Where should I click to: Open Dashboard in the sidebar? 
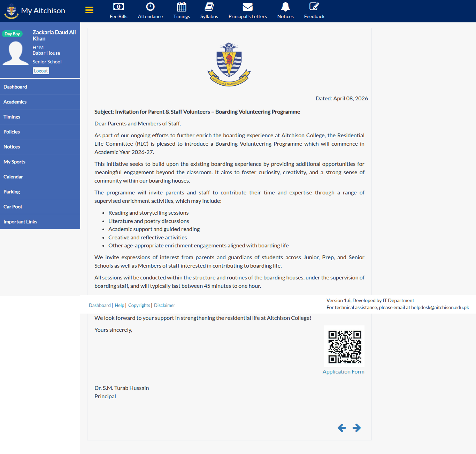coord(40,87)
